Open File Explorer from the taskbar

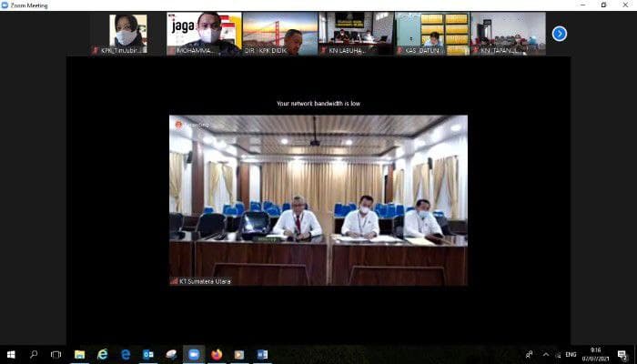(x=80, y=355)
